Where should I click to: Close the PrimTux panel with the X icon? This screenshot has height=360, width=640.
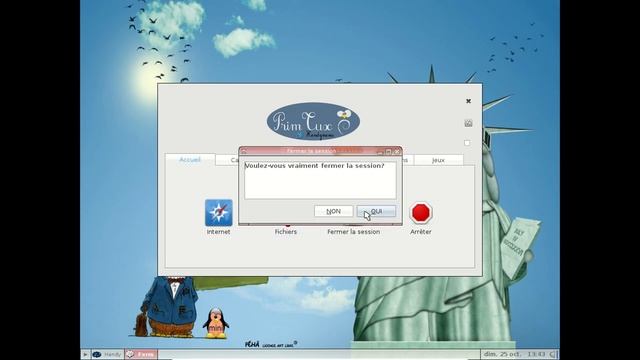click(469, 101)
